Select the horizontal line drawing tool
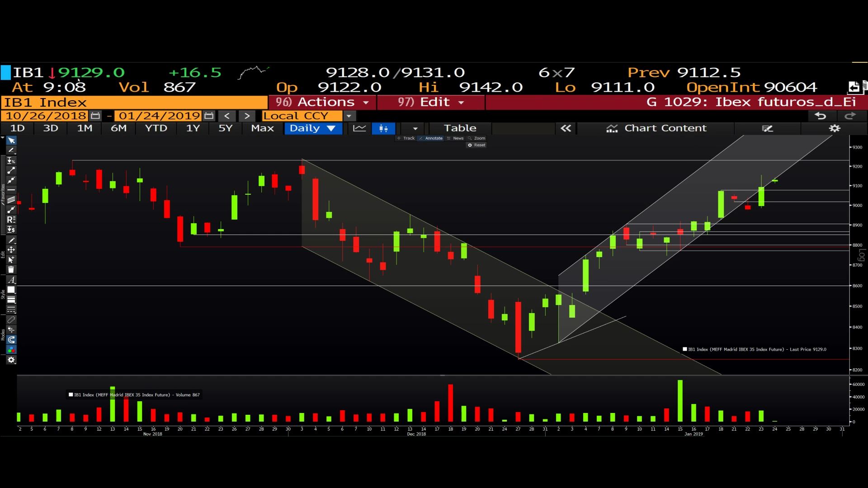868x488 pixels. coord(11,190)
